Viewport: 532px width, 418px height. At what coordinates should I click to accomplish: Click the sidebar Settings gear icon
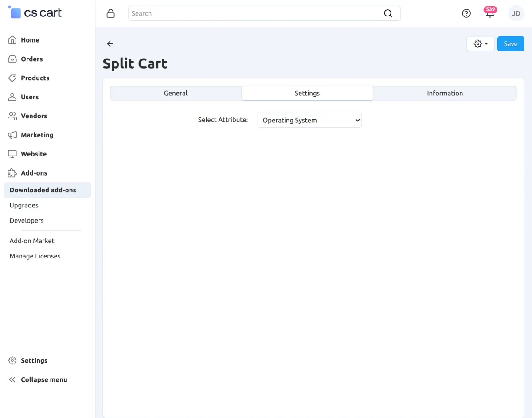12,361
